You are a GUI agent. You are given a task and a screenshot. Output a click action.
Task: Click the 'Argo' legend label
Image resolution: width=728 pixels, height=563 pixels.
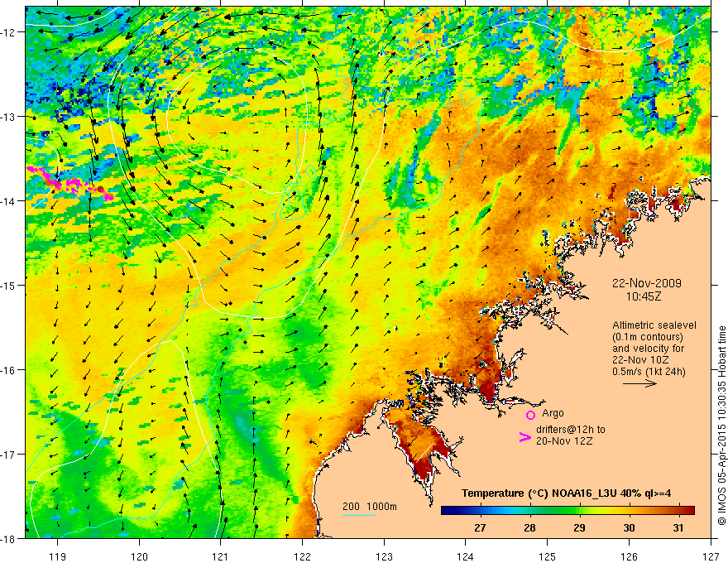[553, 413]
